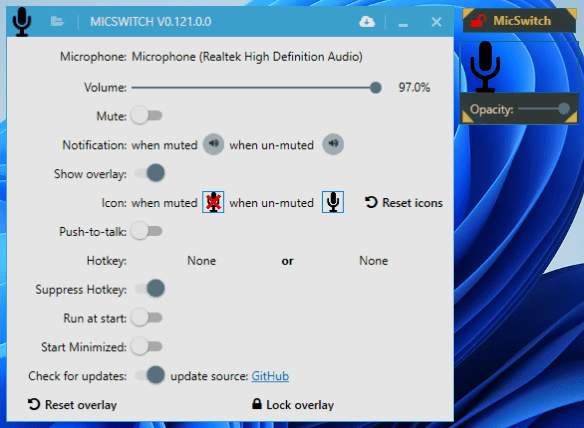Click the Volume slider handle
Viewport: 584px width, 428px height.
[376, 88]
